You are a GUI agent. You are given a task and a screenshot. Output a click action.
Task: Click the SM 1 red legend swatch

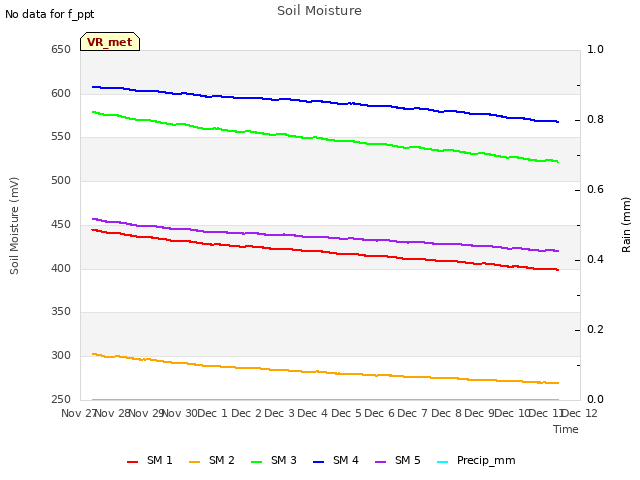tap(133, 462)
